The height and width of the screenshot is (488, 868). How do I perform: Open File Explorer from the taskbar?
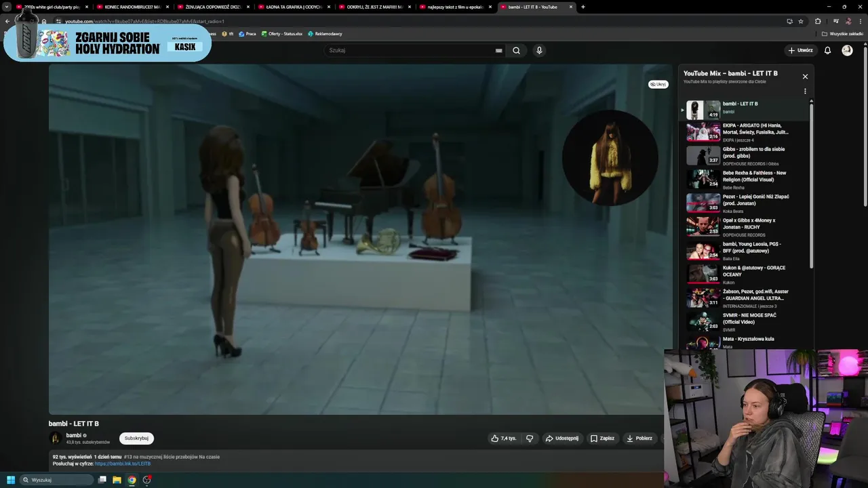117,480
